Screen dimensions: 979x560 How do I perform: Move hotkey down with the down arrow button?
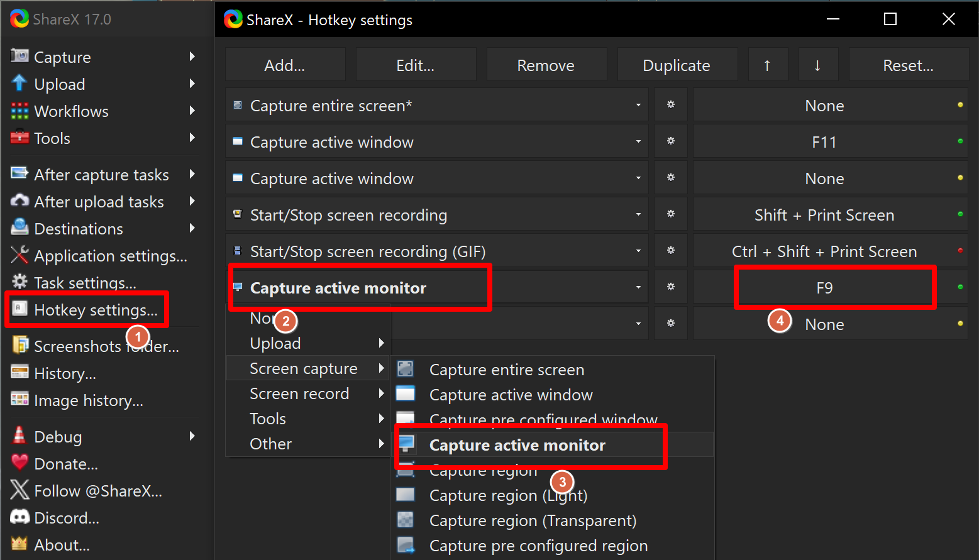(818, 65)
